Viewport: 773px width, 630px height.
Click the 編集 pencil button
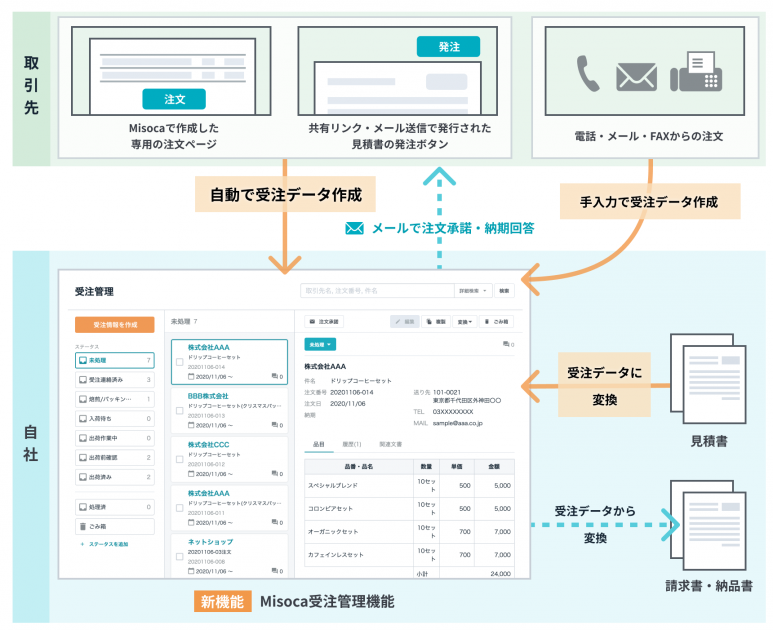[x=405, y=322]
